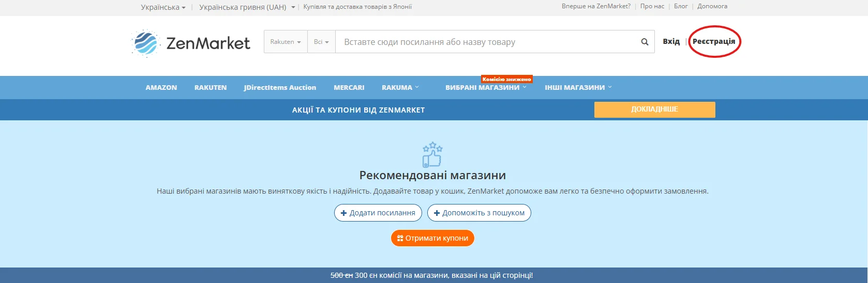Open the Українська language dropdown
The height and width of the screenshot is (283, 868).
[x=163, y=7]
